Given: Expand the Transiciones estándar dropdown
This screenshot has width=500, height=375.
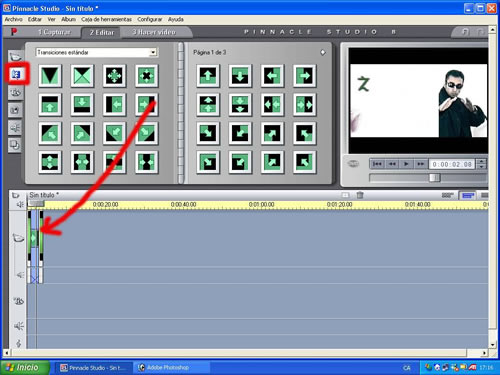Looking at the screenshot, I should (x=153, y=52).
